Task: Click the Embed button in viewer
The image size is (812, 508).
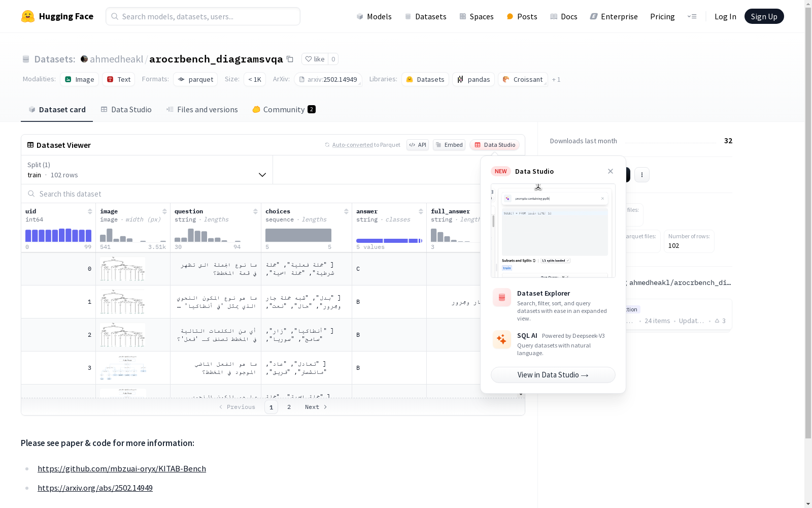Action: click(449, 145)
